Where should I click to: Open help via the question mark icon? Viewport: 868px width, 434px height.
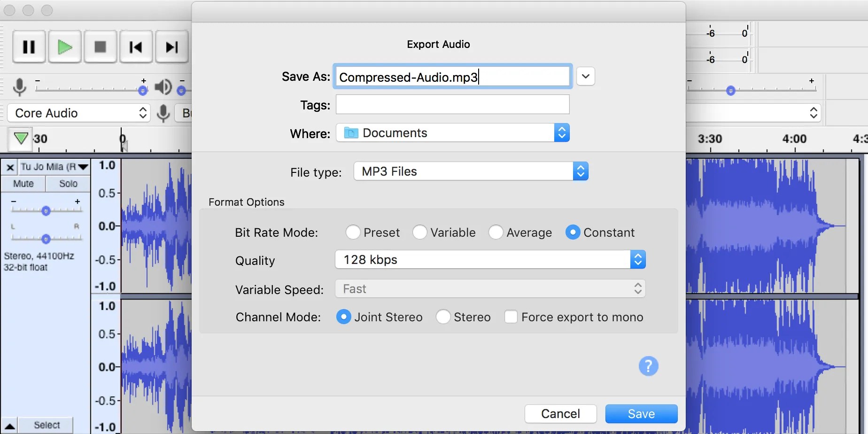tap(648, 366)
